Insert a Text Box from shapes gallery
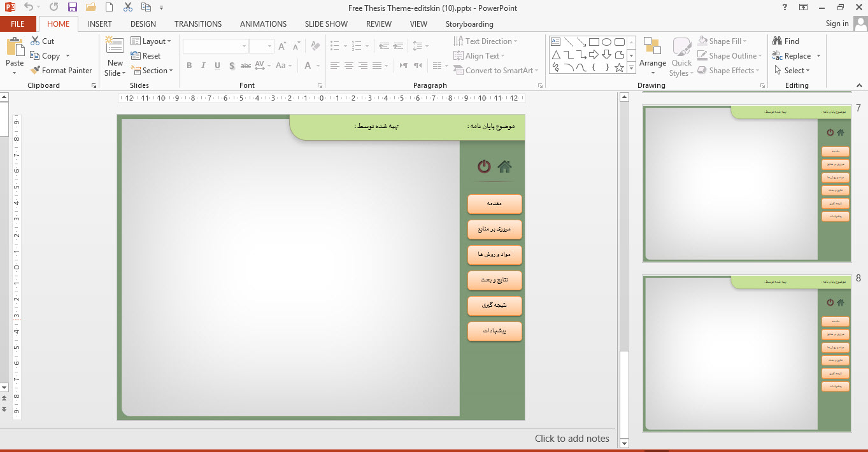868x452 pixels. pyautogui.click(x=555, y=42)
